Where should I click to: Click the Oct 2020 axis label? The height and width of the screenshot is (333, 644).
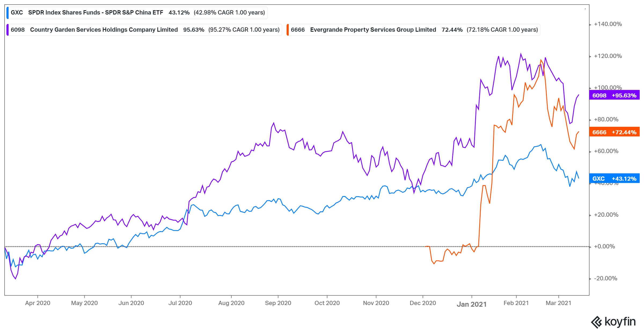click(327, 303)
